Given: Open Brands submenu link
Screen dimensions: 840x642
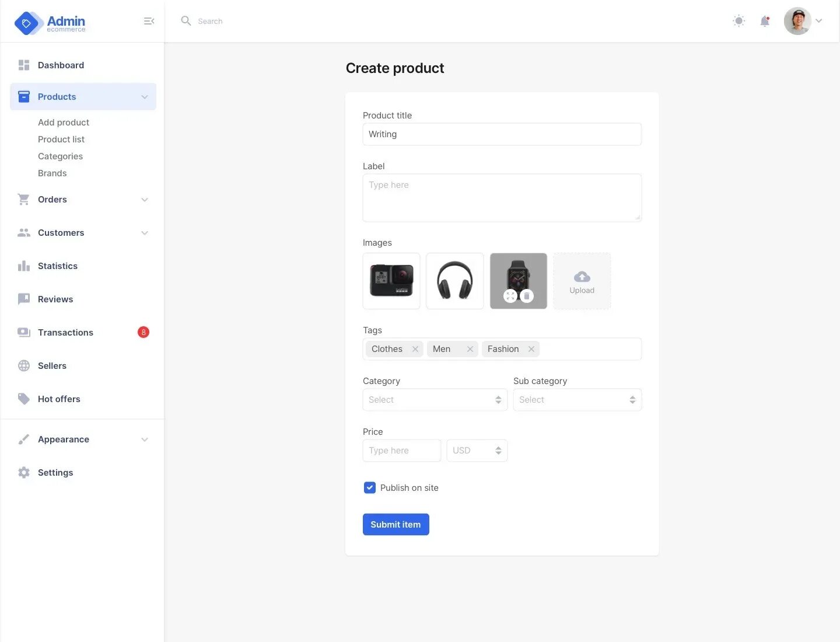Looking at the screenshot, I should (x=52, y=173).
